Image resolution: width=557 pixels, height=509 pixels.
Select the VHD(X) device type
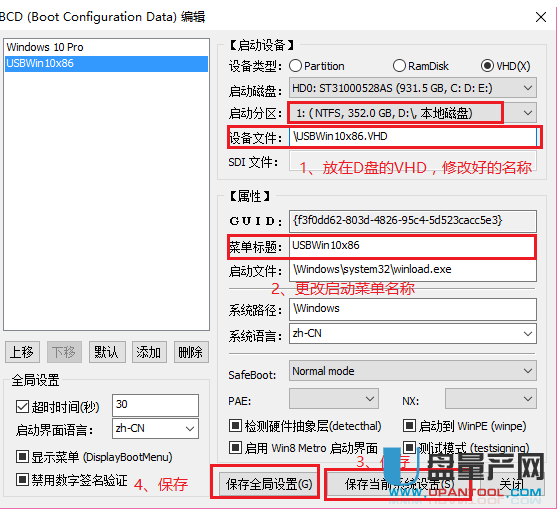point(487,66)
